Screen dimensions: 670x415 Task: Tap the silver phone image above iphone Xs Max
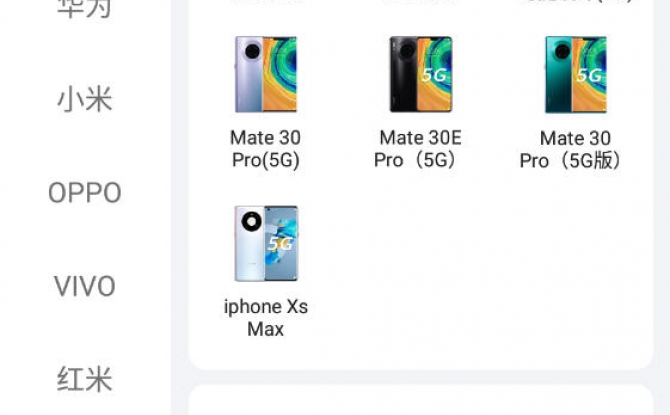click(x=266, y=243)
